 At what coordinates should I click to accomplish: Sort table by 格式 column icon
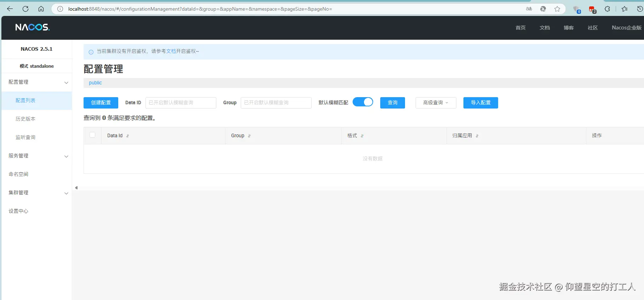click(x=362, y=136)
